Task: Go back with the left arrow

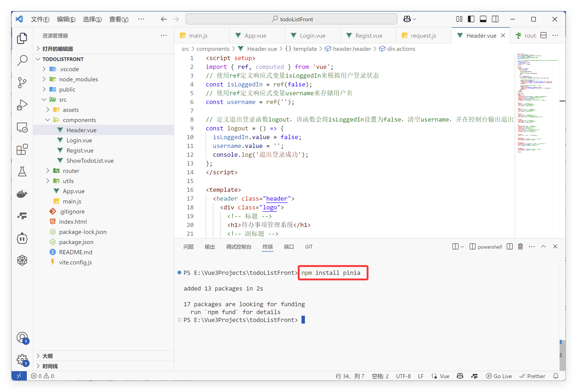Action: [164, 19]
